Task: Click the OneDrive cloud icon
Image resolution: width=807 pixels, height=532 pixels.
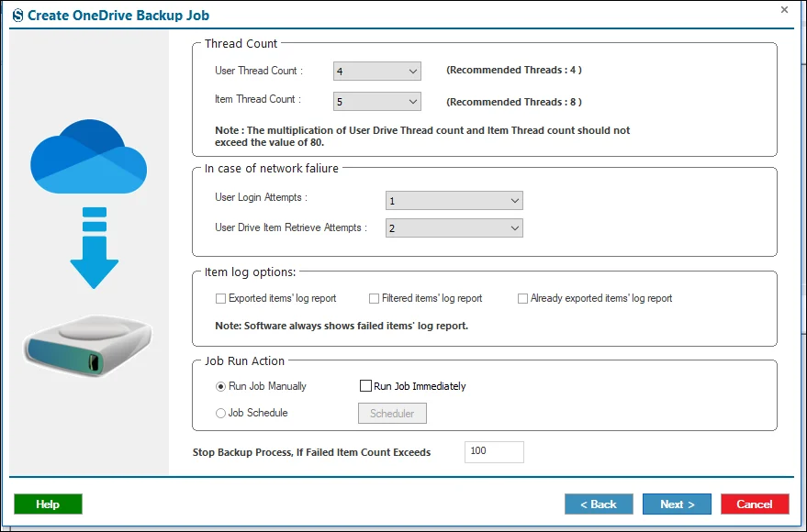Action: point(88,157)
